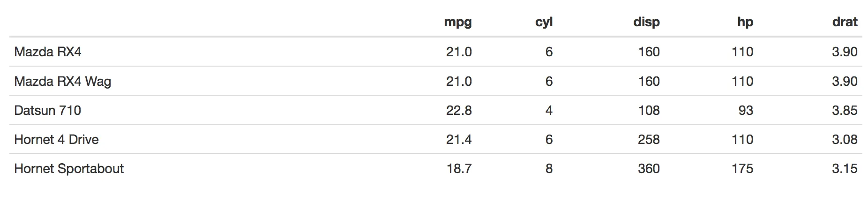Click the Mazda RX4 Wag row label
This screenshot has width=868, height=197.
point(63,81)
